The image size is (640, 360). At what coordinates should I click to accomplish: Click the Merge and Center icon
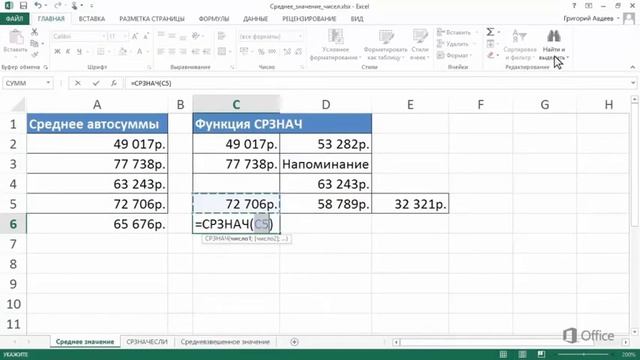click(222, 51)
